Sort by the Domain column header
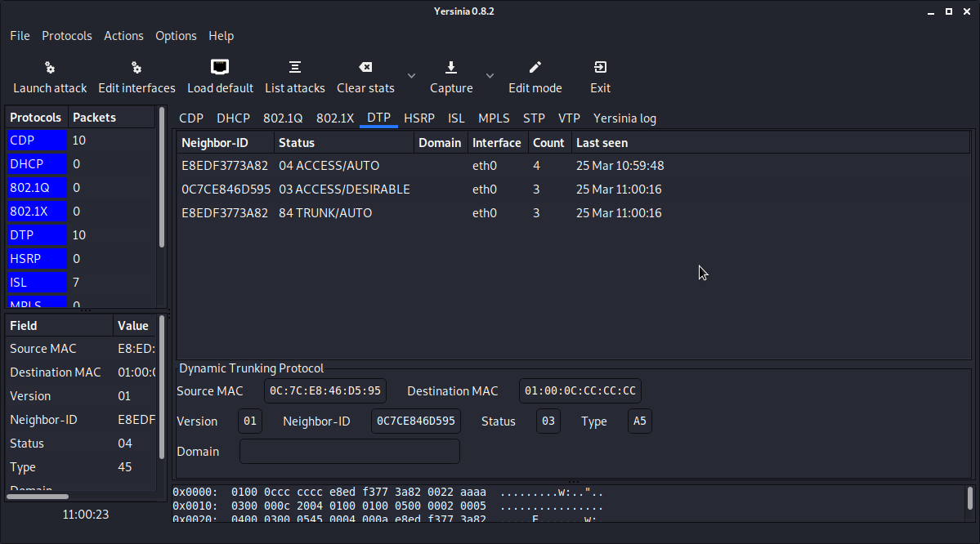The height and width of the screenshot is (544, 980). (x=441, y=143)
